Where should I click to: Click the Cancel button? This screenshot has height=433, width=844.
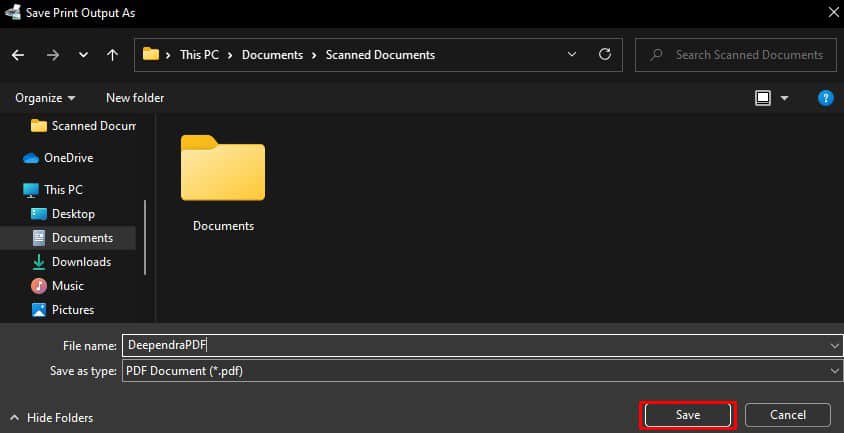[x=787, y=415]
